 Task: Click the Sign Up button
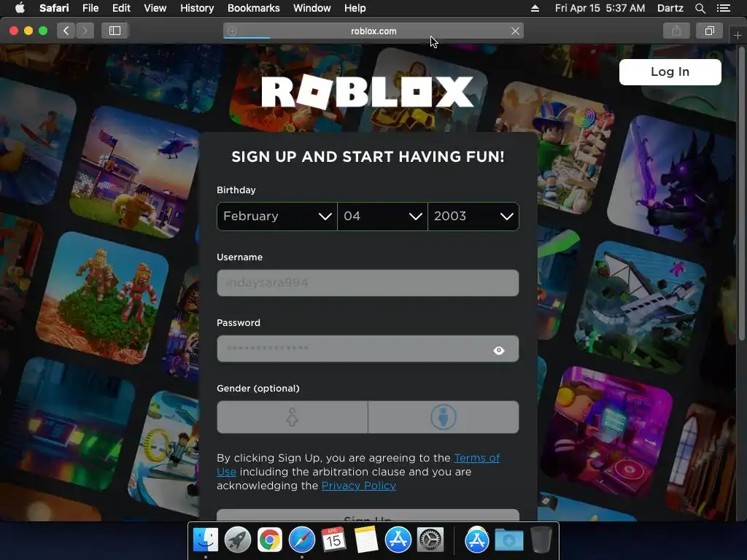368,516
